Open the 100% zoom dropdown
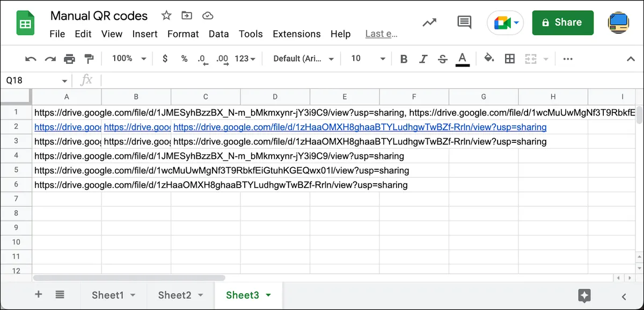The width and height of the screenshot is (644, 310). pos(129,59)
